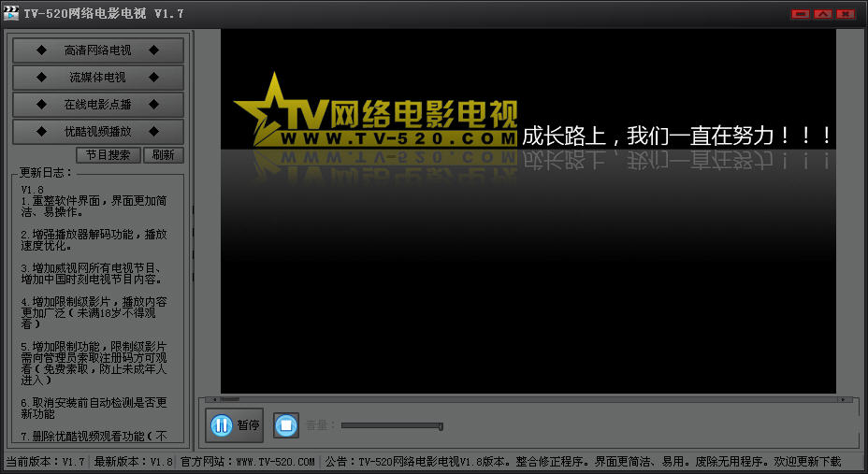
Task: Maximize the TV-520 window
Action: click(x=823, y=14)
